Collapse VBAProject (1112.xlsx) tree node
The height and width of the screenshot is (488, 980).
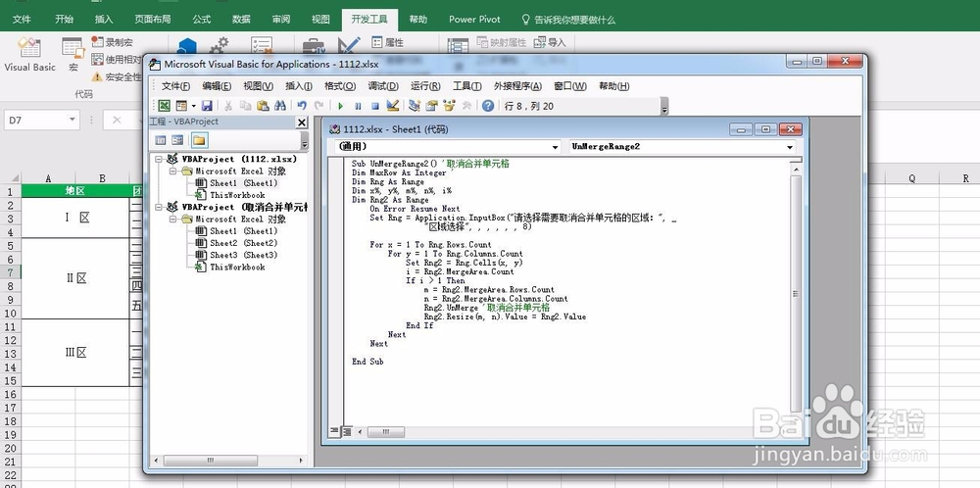pyautogui.click(x=159, y=159)
